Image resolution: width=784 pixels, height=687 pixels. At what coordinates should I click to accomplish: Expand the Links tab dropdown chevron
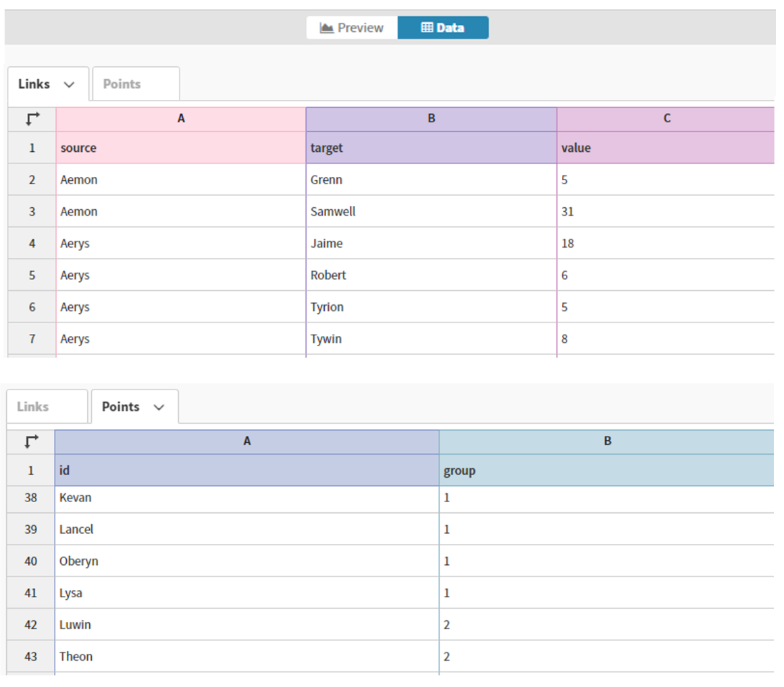point(70,84)
